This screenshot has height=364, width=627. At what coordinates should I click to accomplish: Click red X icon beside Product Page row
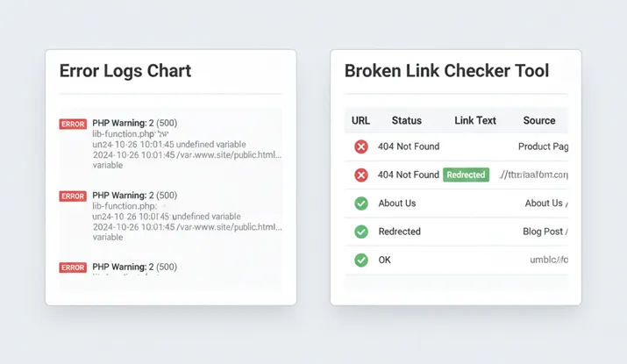[x=360, y=146]
